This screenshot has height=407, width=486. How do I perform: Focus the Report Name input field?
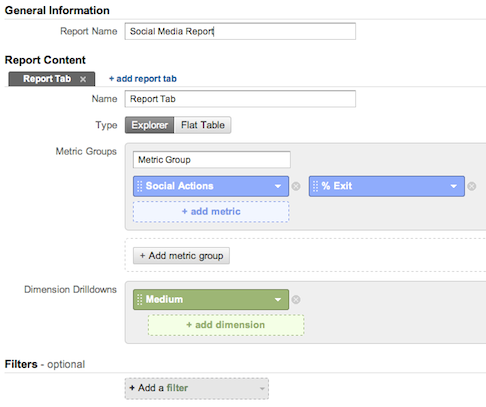(240, 31)
